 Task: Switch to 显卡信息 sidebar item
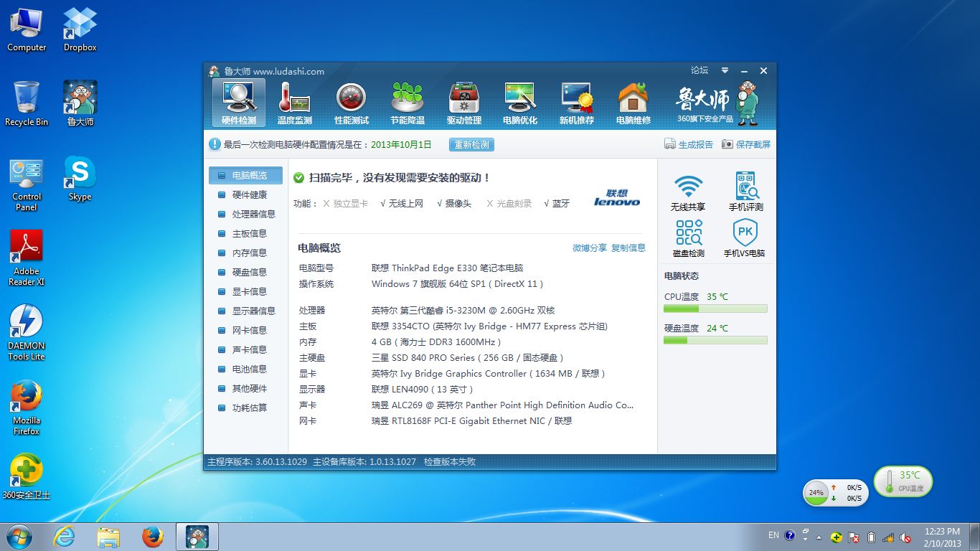coord(249,292)
